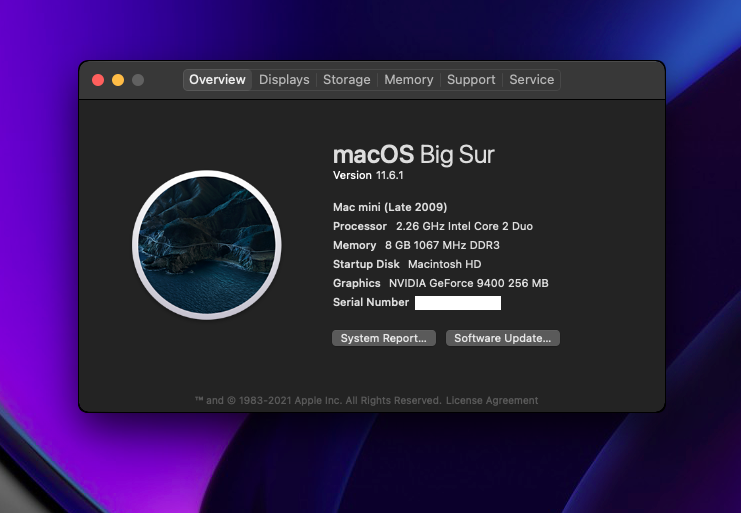Minimize window with the yellow button

tap(118, 80)
